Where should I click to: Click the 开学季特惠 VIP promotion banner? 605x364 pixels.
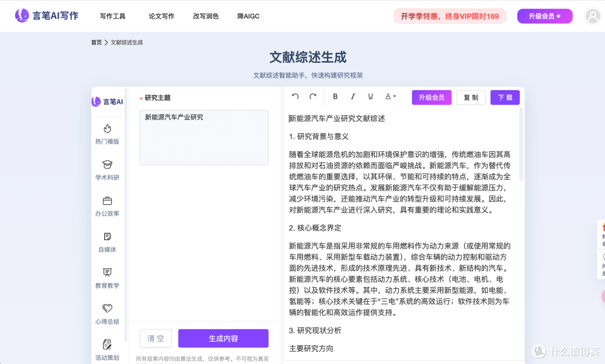point(449,16)
